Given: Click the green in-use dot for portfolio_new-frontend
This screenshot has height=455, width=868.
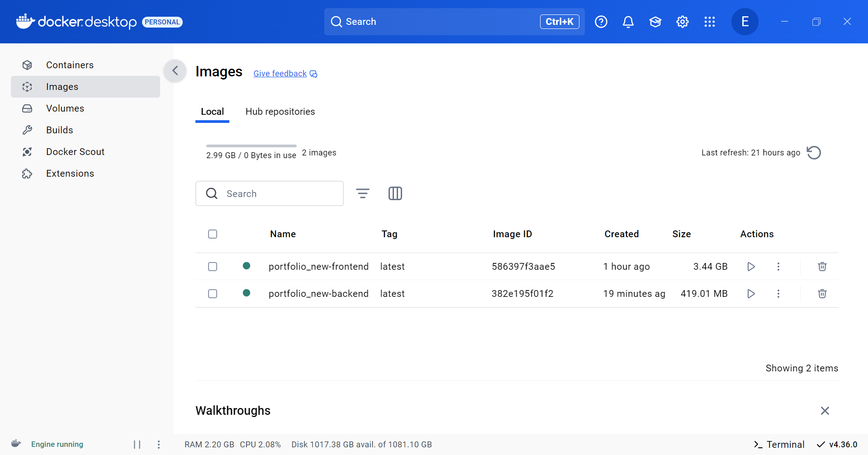Looking at the screenshot, I should pos(247,266).
